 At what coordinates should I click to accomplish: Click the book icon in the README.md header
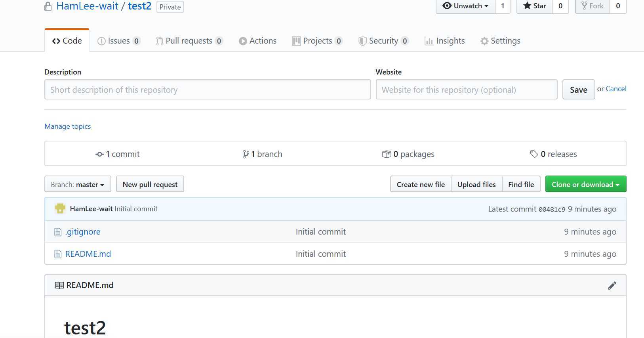[59, 285]
